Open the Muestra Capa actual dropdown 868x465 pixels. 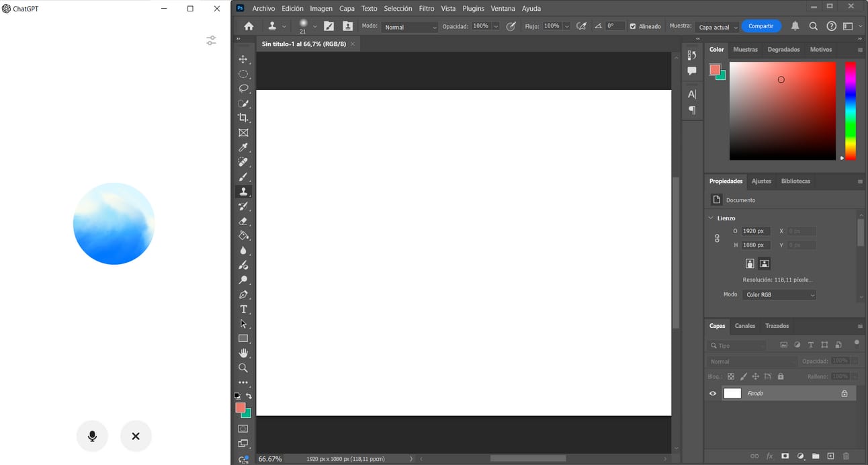tap(718, 27)
